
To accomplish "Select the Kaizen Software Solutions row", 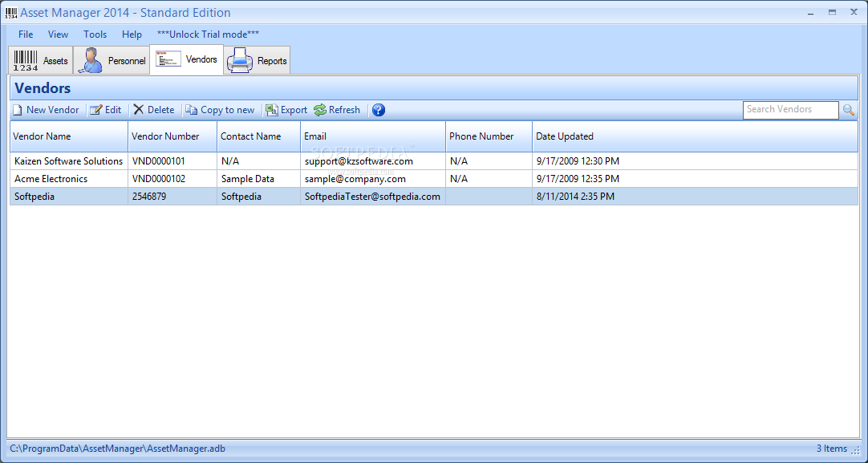I will 434,161.
